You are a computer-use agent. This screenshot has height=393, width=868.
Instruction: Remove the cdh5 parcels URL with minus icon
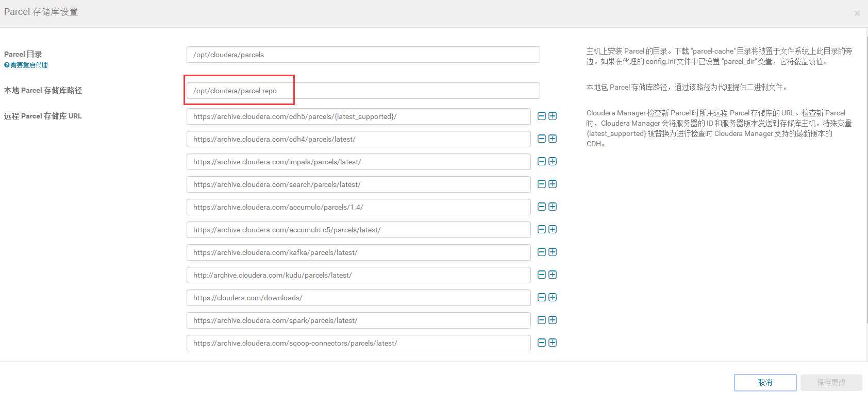pyautogui.click(x=542, y=116)
